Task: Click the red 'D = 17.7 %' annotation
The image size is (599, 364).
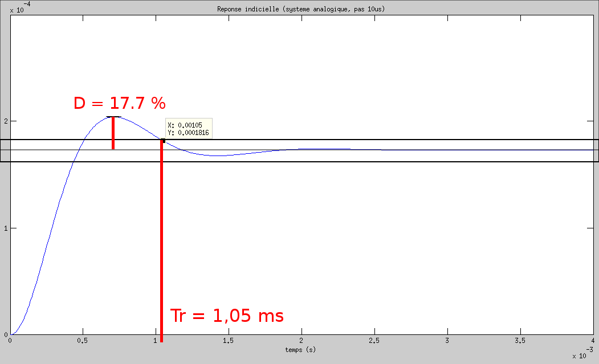Action: [x=120, y=103]
